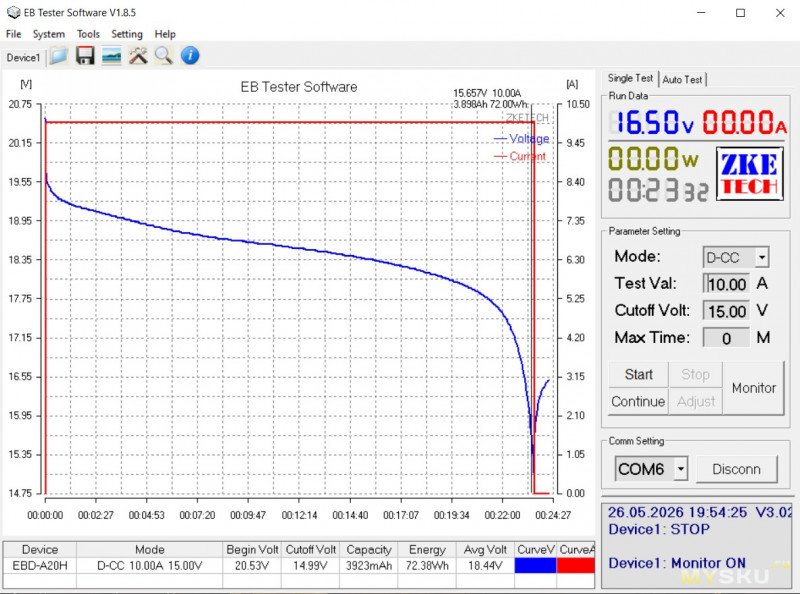Open the File menu
This screenshot has height=594, width=800.
(14, 34)
